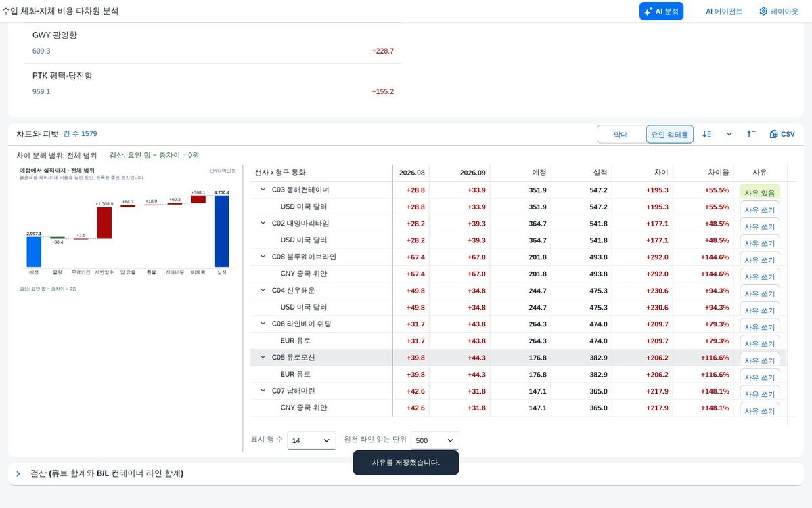Collapse C08 블루웨이브라인 row
812x508 pixels.
coord(263,257)
